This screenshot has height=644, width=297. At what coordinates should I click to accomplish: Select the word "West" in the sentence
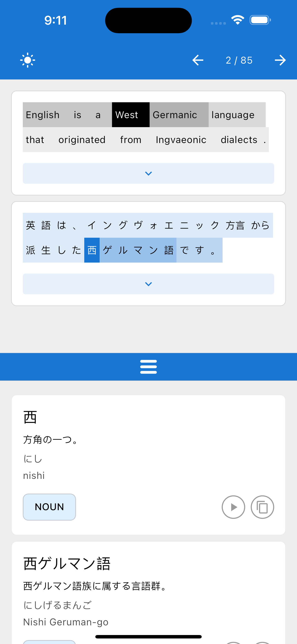tap(131, 115)
